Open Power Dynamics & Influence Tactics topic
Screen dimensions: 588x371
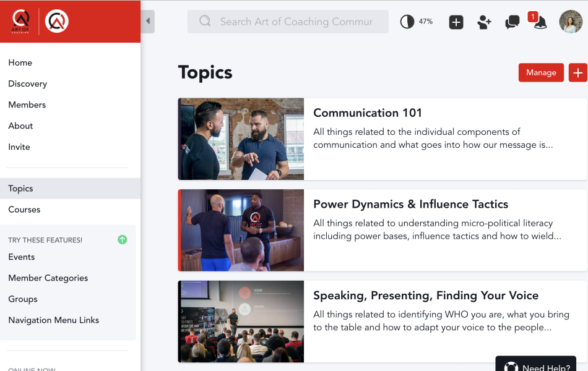pyautogui.click(x=410, y=204)
